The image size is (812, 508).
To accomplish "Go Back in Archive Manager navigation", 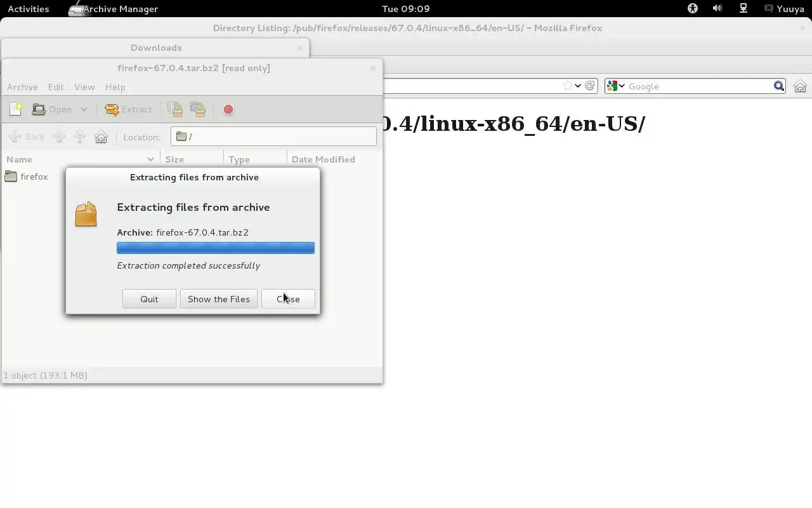I will tap(27, 137).
